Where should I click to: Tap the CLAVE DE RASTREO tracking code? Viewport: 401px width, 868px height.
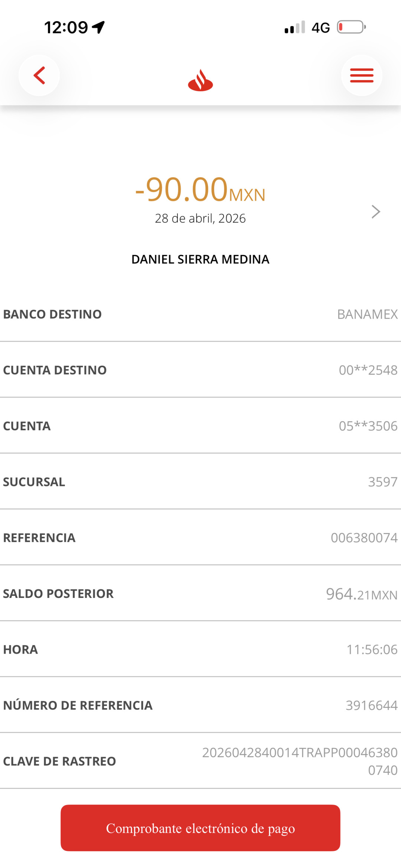tap(300, 761)
